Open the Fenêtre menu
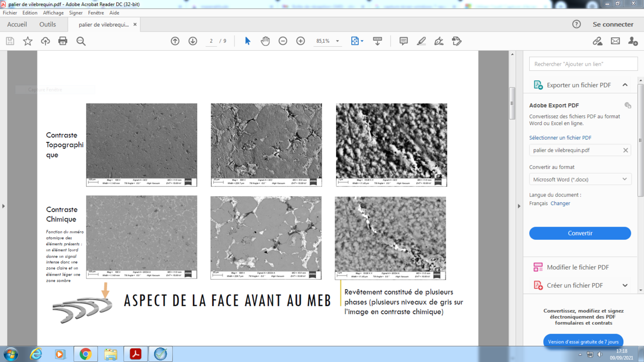 pyautogui.click(x=96, y=13)
